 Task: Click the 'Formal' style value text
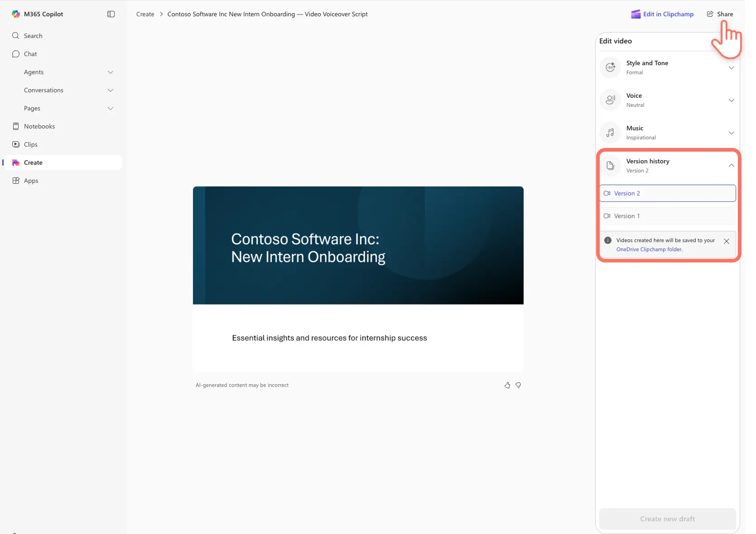[x=634, y=72]
